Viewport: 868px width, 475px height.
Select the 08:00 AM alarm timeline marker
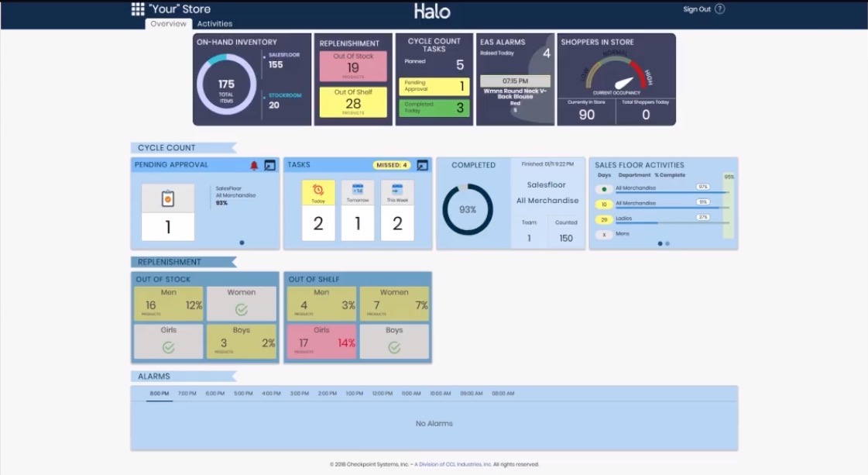[x=503, y=394]
